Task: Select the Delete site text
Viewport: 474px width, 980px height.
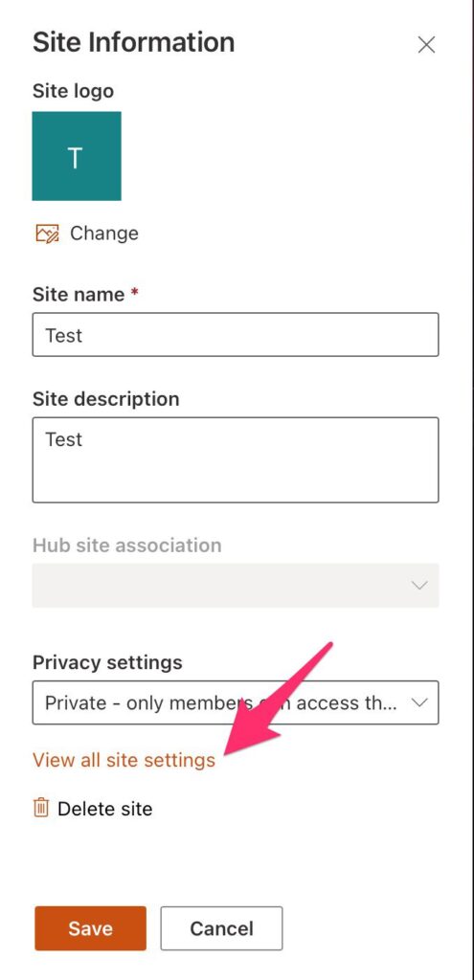Action: (x=105, y=809)
